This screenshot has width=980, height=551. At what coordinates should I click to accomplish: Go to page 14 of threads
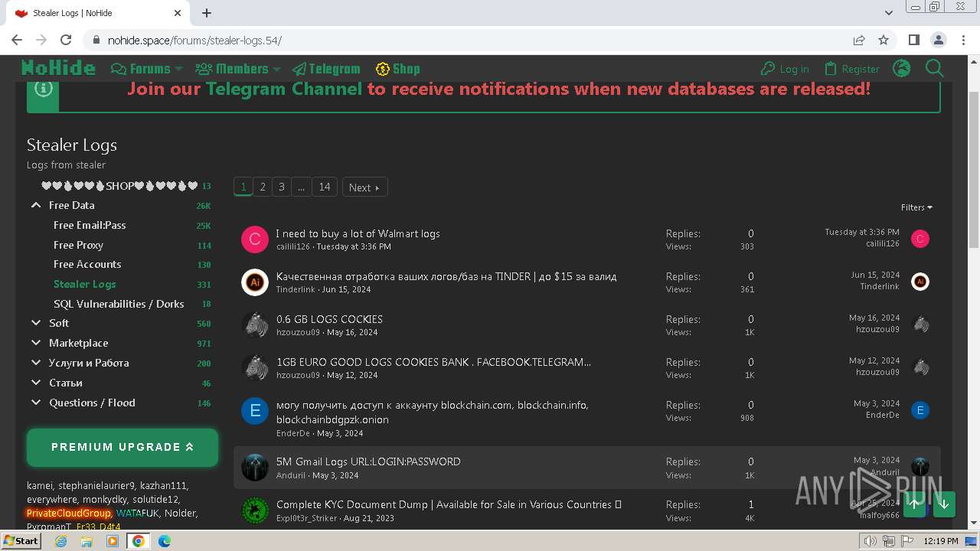[x=325, y=187]
